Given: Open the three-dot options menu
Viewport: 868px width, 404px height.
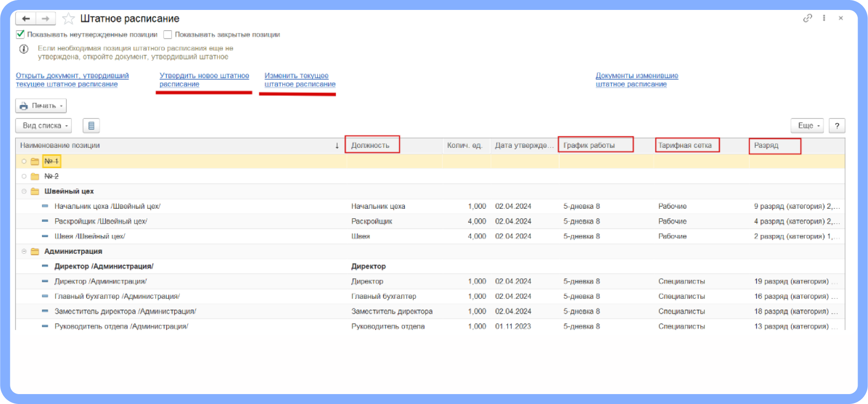Looking at the screenshot, I should [x=824, y=18].
